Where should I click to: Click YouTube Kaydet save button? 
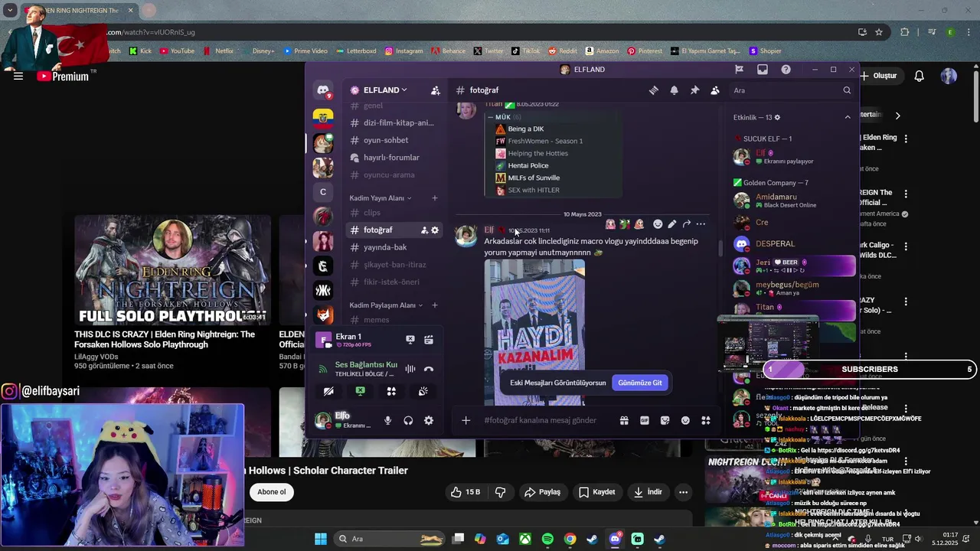[597, 492]
